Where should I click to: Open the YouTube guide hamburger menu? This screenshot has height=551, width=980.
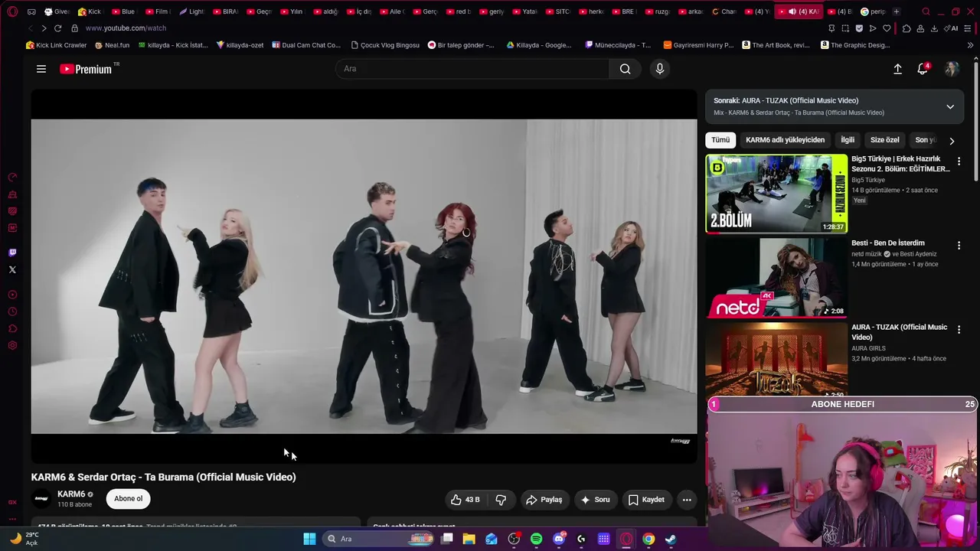(41, 69)
